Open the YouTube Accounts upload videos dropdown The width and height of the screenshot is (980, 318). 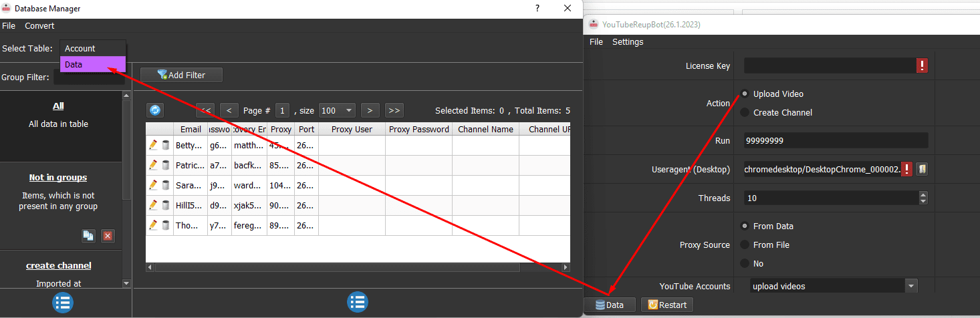pyautogui.click(x=834, y=286)
